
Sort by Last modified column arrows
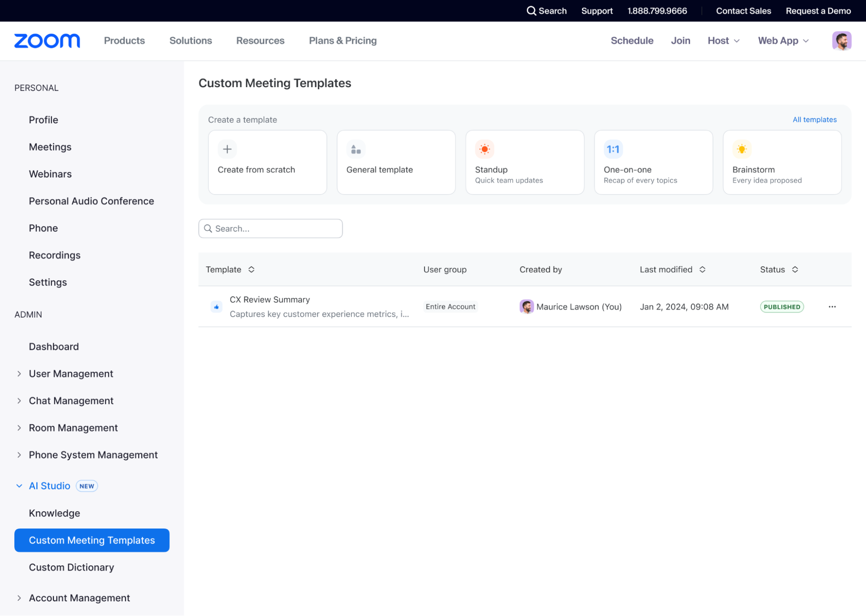(x=702, y=269)
